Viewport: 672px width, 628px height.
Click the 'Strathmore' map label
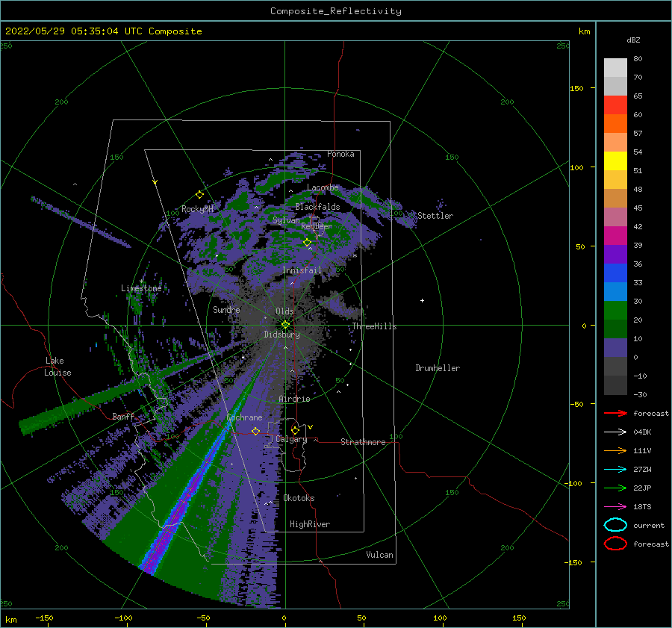click(363, 442)
